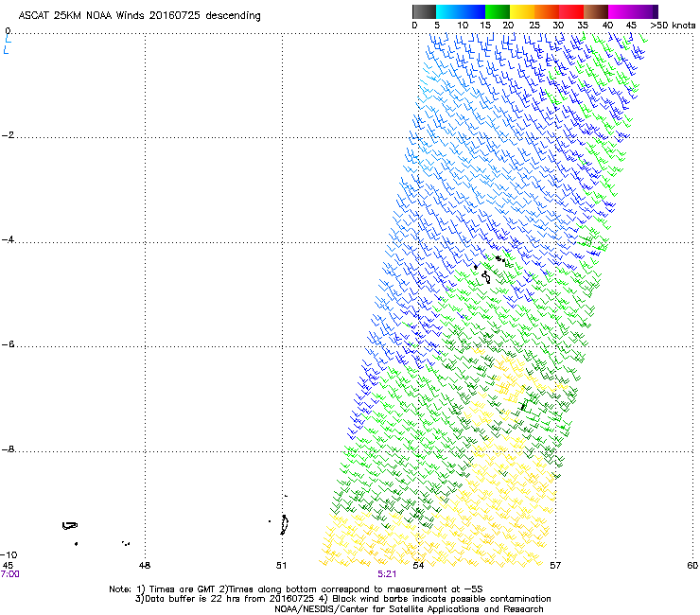700x615 pixels.
Task: Click the '35' color scale label
Action: click(x=583, y=26)
